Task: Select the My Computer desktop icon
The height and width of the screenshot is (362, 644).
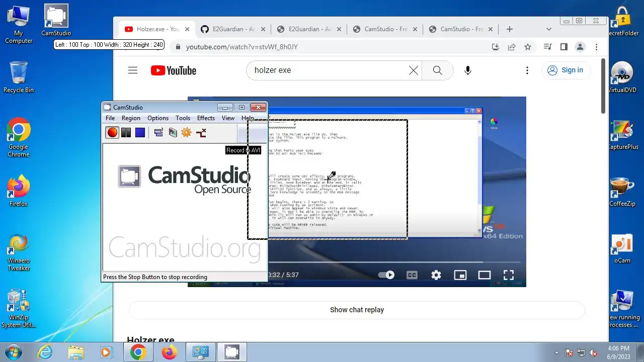Action: pyautogui.click(x=19, y=24)
